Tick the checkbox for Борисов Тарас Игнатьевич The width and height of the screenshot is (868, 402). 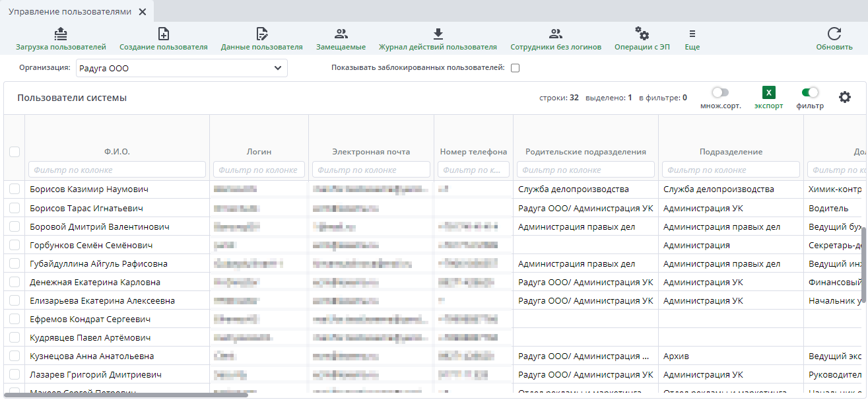coord(15,208)
